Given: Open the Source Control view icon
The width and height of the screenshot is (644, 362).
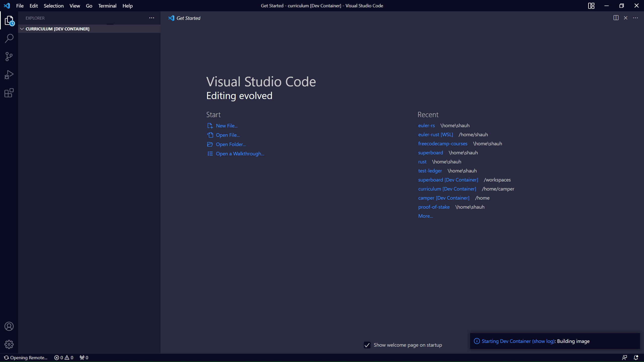Looking at the screenshot, I should click(9, 57).
